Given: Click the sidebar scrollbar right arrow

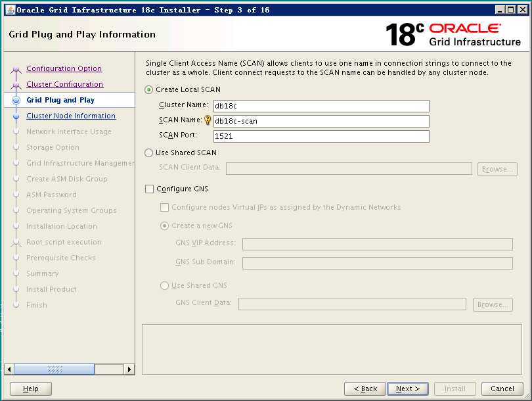Looking at the screenshot, I should 129,369.
